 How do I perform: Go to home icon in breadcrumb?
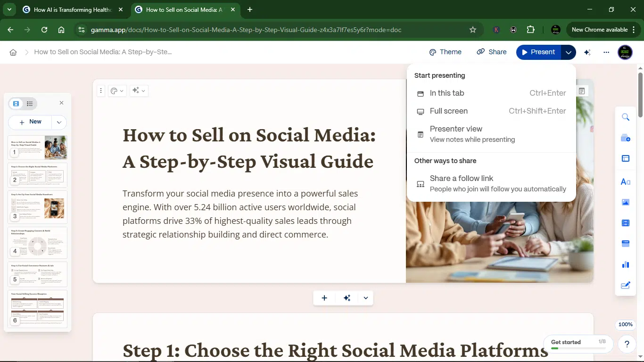coord(13,52)
